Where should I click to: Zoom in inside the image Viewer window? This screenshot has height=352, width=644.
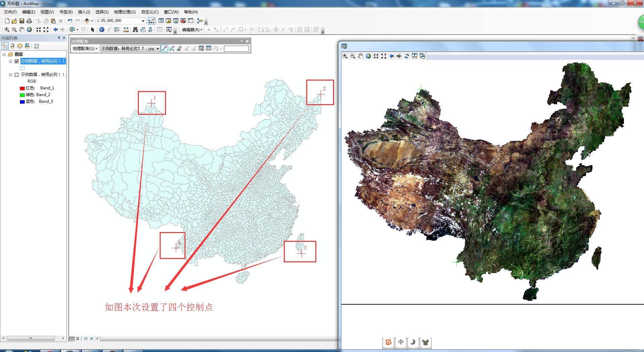[x=345, y=56]
